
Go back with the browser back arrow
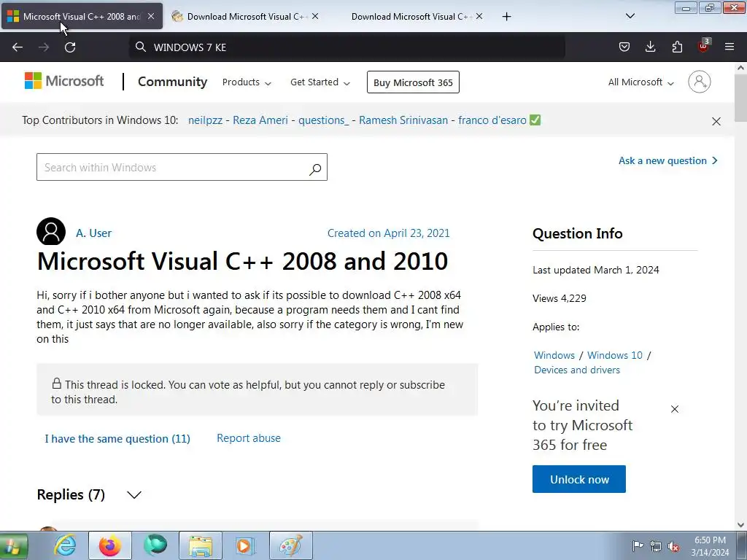point(18,47)
